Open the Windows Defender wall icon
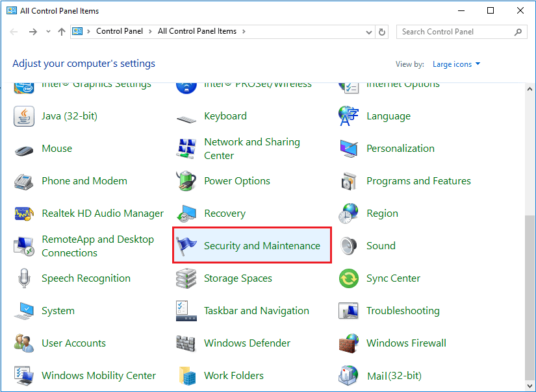Viewport: 536px width, 392px height. pos(186,343)
